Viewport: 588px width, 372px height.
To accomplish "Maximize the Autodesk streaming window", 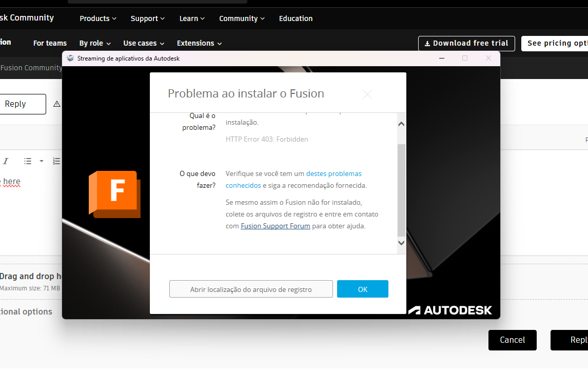I will 465,58.
